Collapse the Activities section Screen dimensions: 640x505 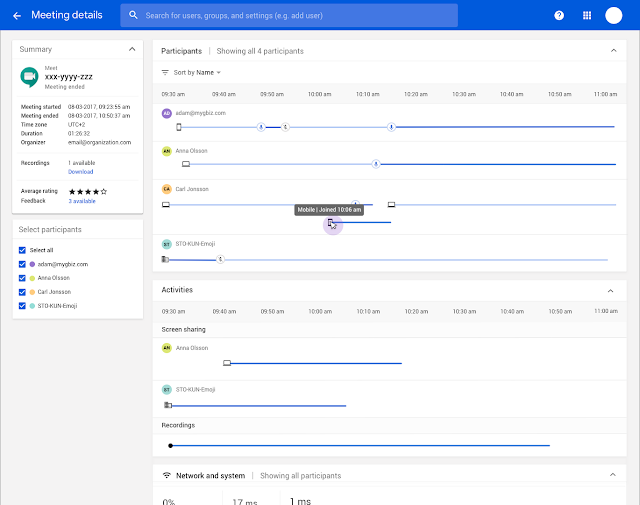click(x=610, y=290)
